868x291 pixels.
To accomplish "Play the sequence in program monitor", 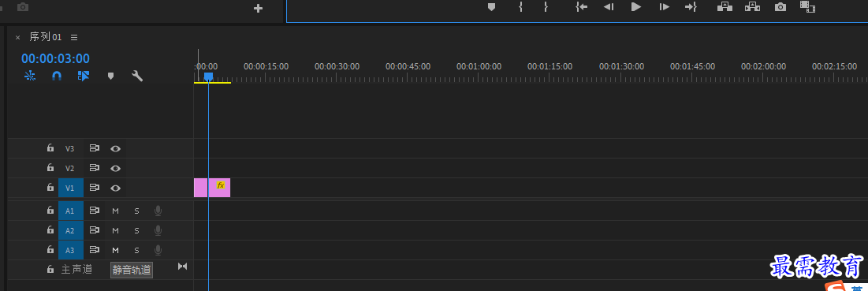I will 636,6.
